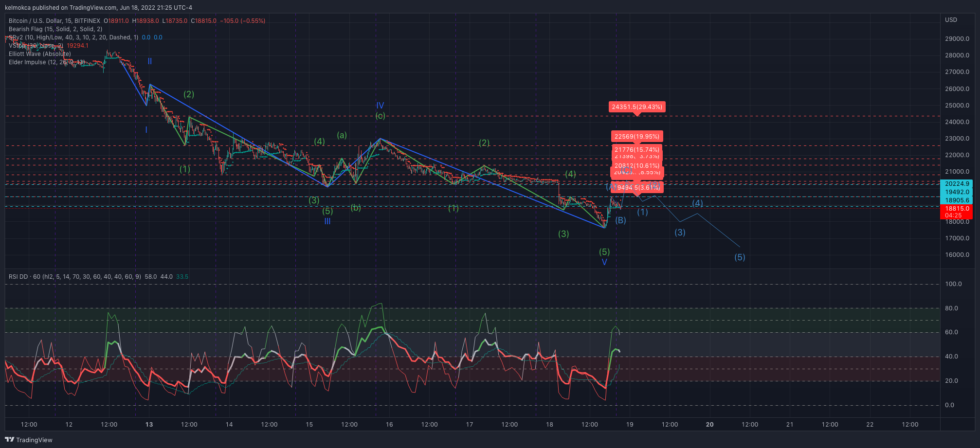
Task: Select the green (c) wave label
Action: 381,116
